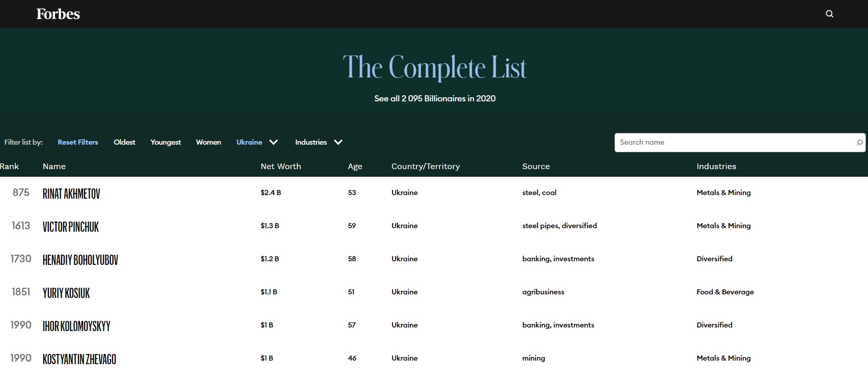Filter list by Oldest
The height and width of the screenshot is (382, 868).
pos(124,142)
